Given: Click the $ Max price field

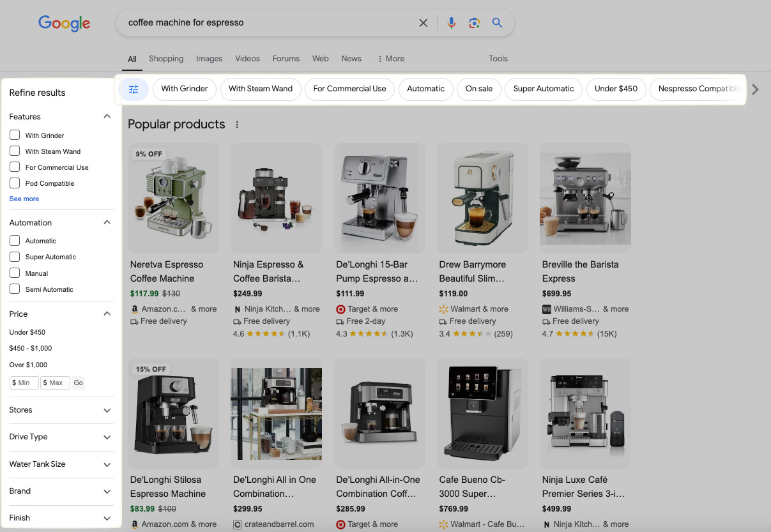Looking at the screenshot, I should pyautogui.click(x=55, y=383).
